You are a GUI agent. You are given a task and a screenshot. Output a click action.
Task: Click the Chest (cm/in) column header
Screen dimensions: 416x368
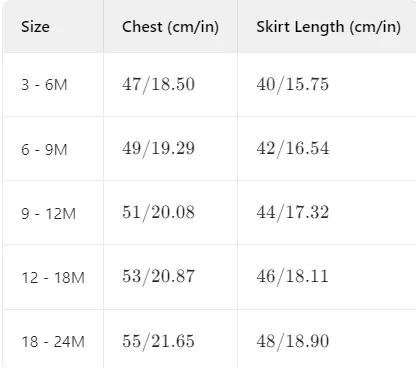(170, 27)
